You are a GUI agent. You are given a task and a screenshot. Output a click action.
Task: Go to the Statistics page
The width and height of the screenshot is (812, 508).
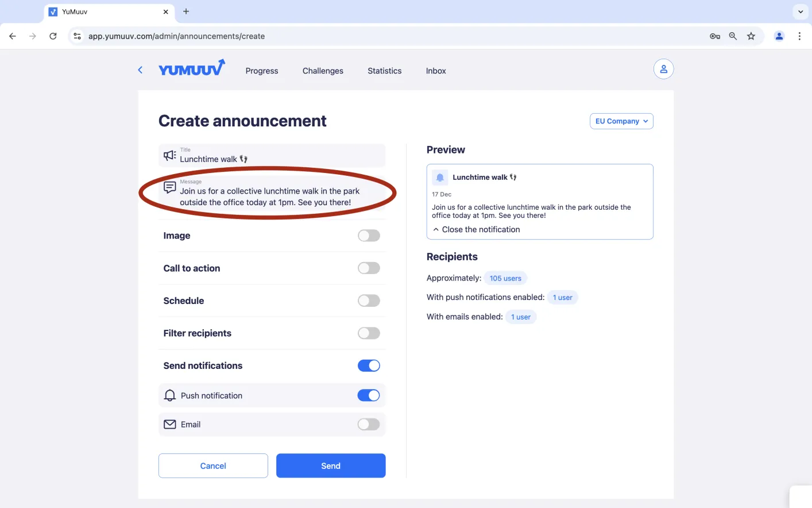pyautogui.click(x=385, y=71)
